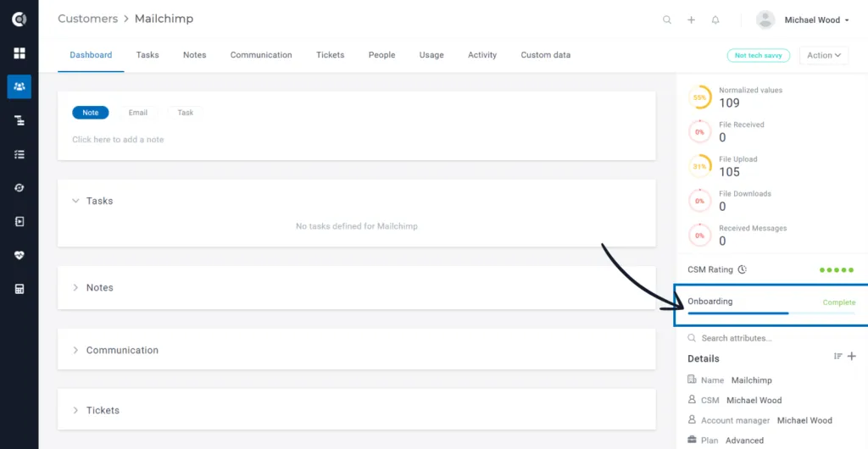Open the calculator icon in the sidebar

click(19, 289)
